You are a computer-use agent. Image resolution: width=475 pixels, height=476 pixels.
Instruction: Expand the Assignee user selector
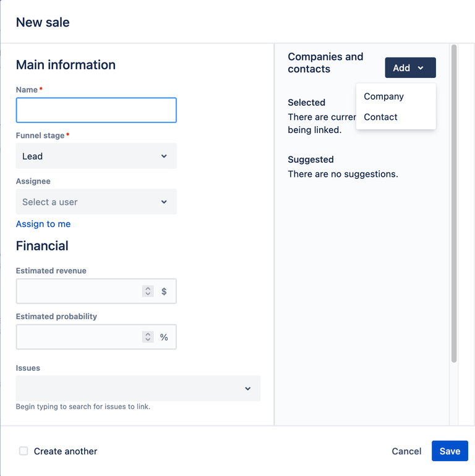(96, 202)
